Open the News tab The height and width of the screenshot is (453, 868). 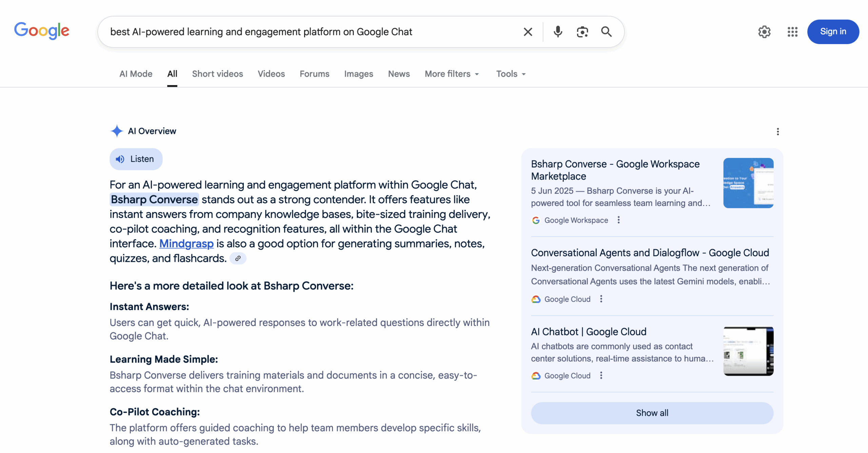[399, 74]
